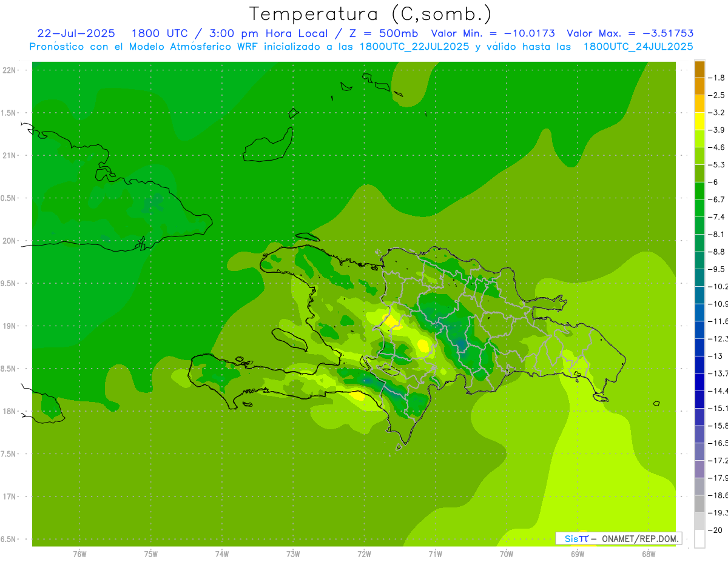Screen dimensions: 728x562
Task: Click the 'Z = 500mb' level label
Action: (383, 33)
